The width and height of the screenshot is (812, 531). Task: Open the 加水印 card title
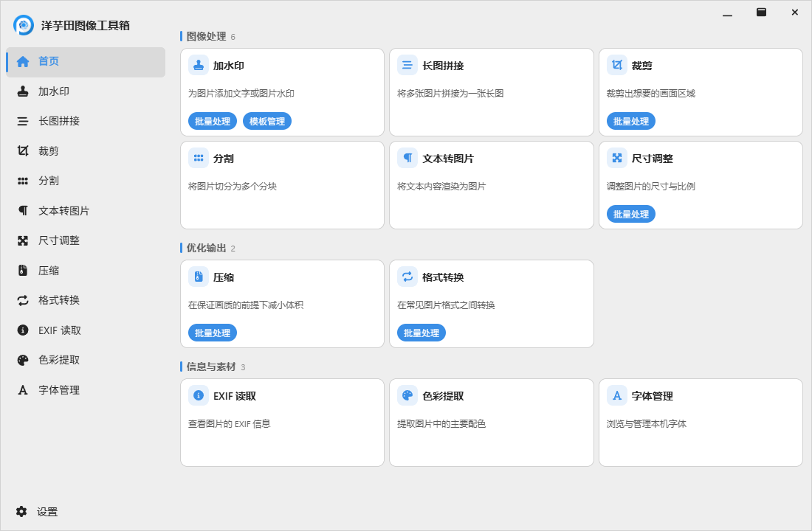click(x=228, y=66)
